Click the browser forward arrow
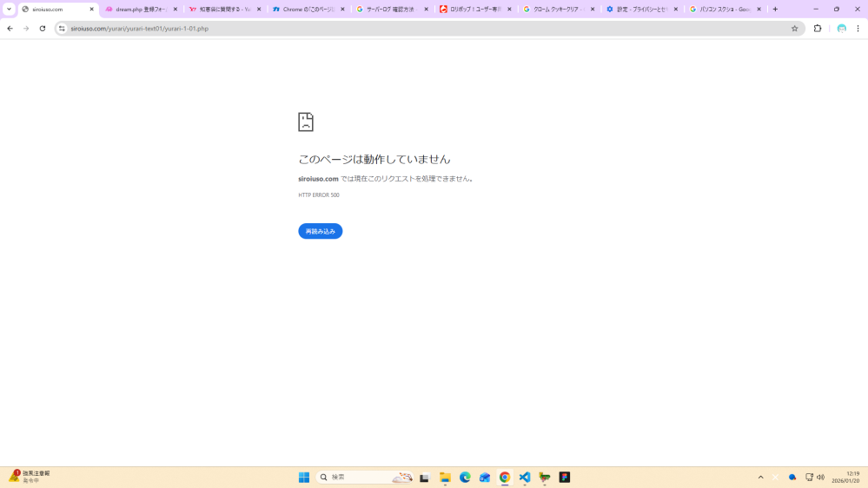Viewport: 868px width, 488px height. [26, 28]
